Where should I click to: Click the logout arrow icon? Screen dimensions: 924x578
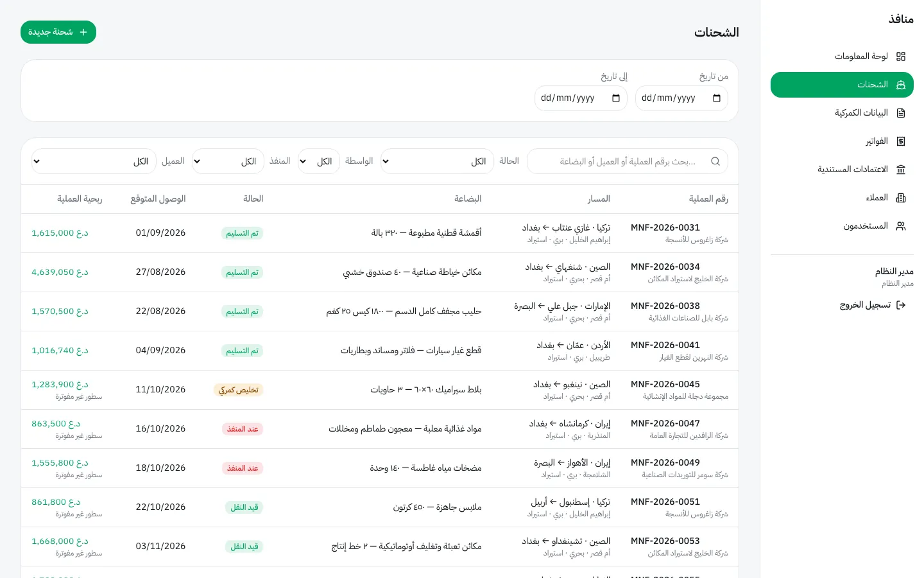coord(901,305)
